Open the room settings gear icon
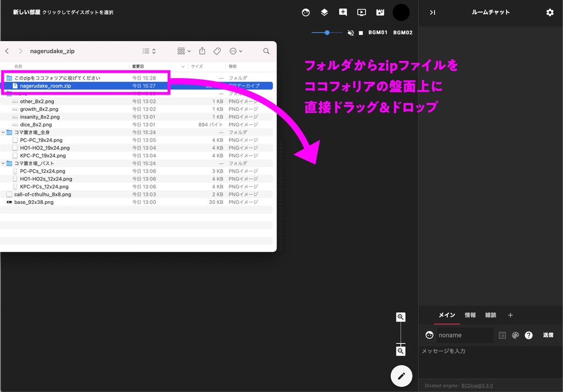This screenshot has width=563, height=392. (549, 12)
